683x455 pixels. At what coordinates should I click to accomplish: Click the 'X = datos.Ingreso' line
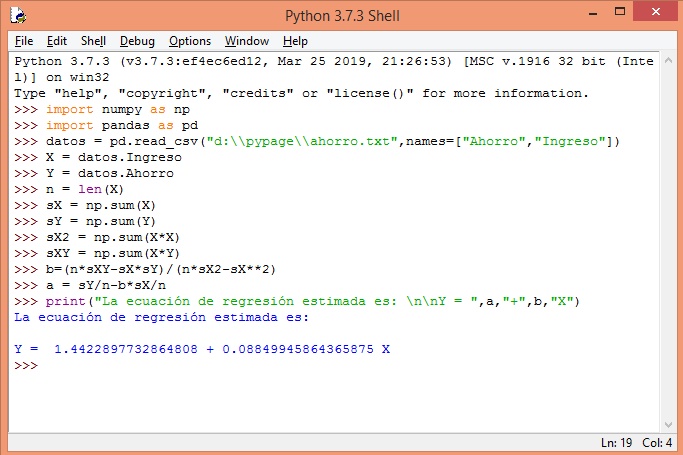pos(98,157)
